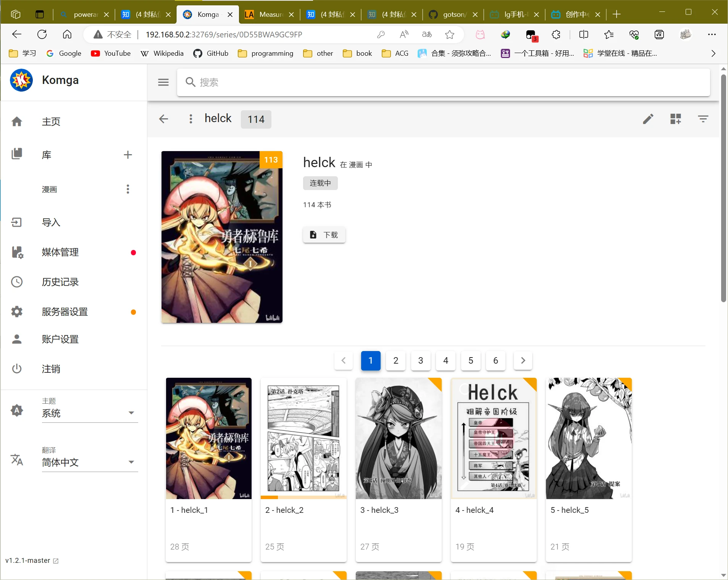Open the hamburger navigation menu icon

click(163, 82)
